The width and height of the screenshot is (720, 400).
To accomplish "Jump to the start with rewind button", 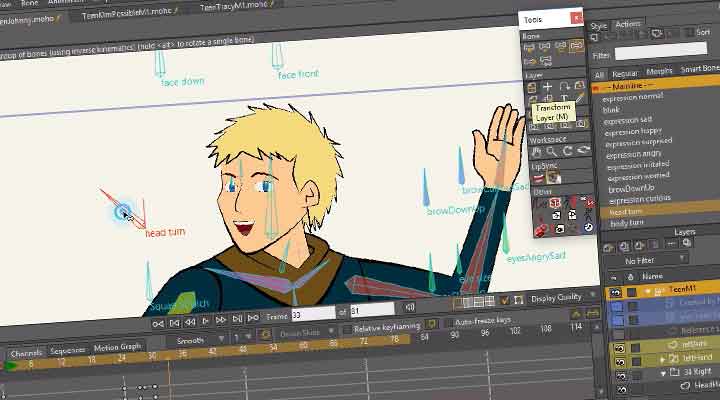I will 158,324.
